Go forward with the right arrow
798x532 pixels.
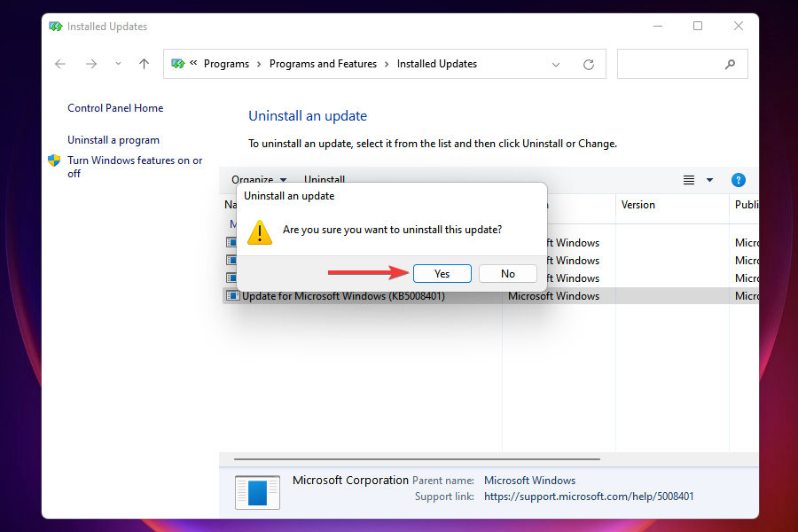click(x=91, y=64)
